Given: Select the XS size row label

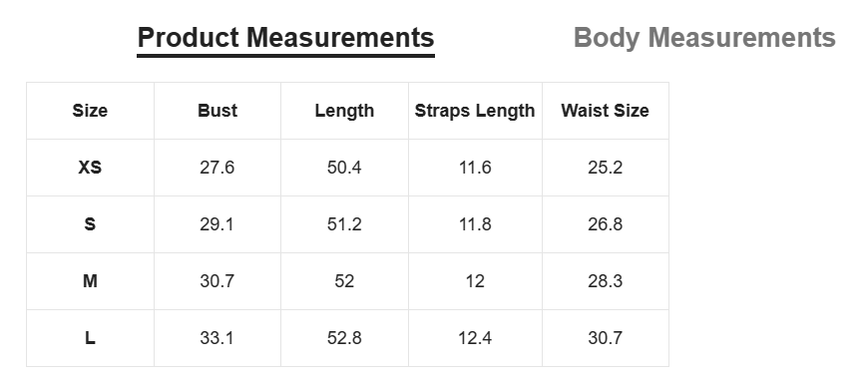Looking at the screenshot, I should [x=90, y=168].
